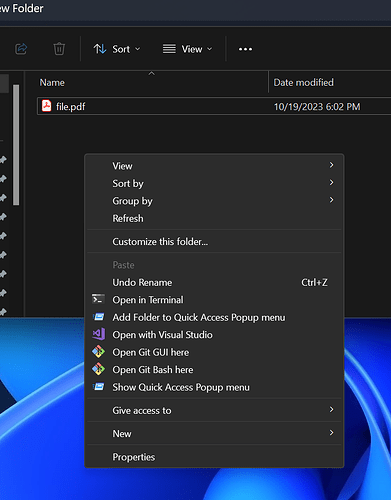Open the View dropdown in toolbar
The image size is (391, 500).
point(188,49)
